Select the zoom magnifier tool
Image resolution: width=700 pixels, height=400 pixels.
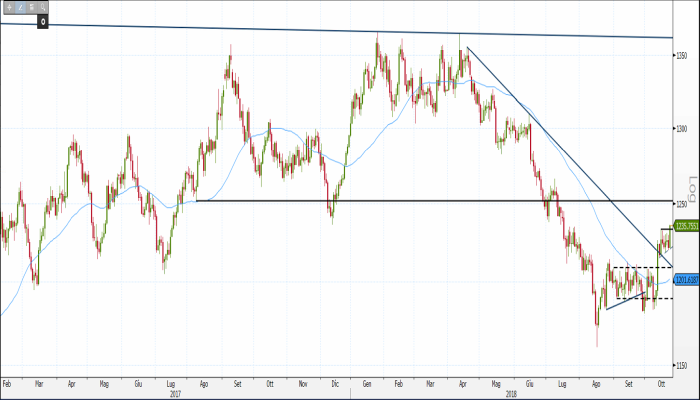tap(42, 7)
